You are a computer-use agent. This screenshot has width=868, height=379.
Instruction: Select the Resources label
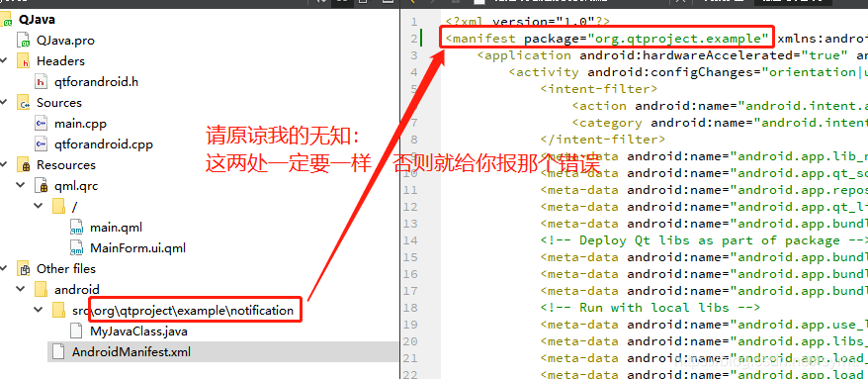[x=66, y=165]
